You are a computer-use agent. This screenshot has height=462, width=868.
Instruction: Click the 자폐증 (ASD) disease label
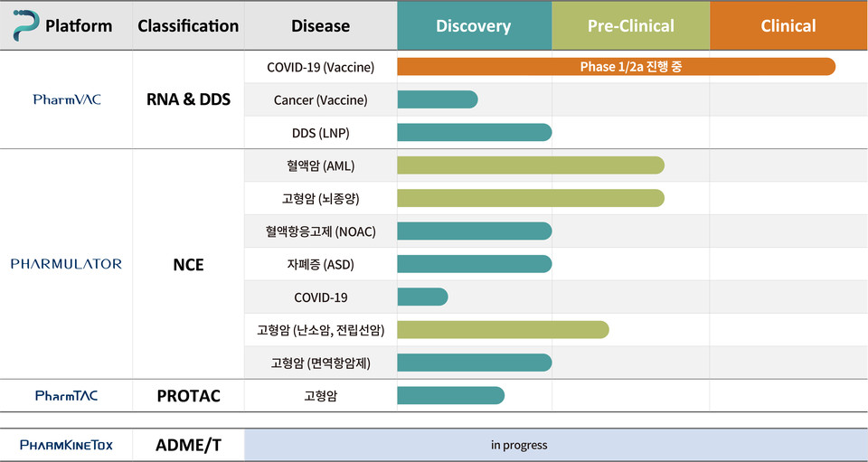click(x=320, y=264)
